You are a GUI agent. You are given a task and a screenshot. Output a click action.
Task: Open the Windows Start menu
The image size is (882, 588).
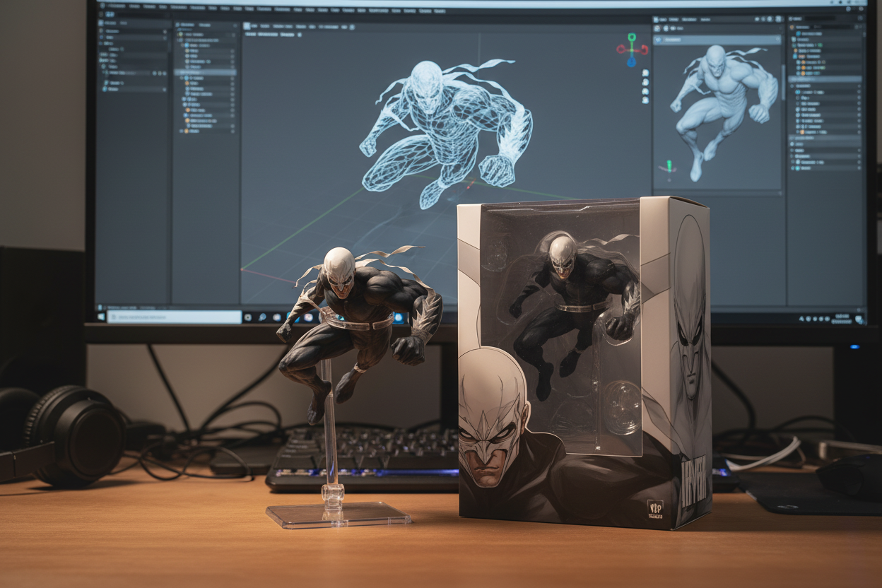(101, 317)
